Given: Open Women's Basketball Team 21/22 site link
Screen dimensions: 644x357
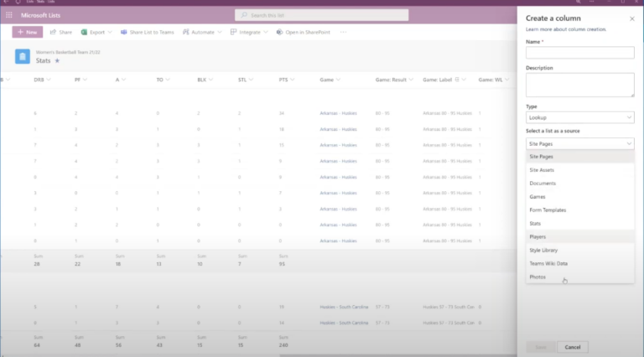Looking at the screenshot, I should click(x=68, y=52).
